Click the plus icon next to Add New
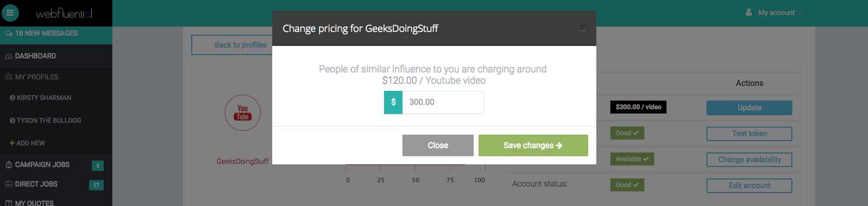Viewport: 868px width, 206px height. [x=12, y=143]
